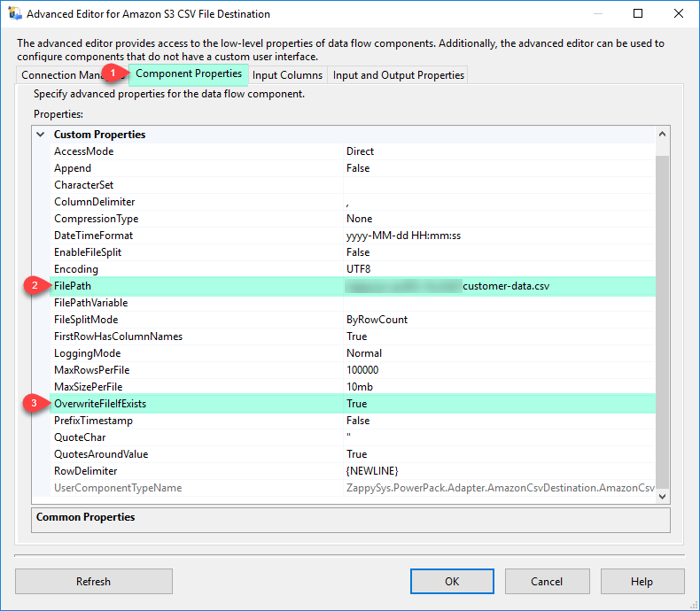This screenshot has height=611, width=700.
Task: Maximize the Advanced Editor window
Action: click(638, 13)
